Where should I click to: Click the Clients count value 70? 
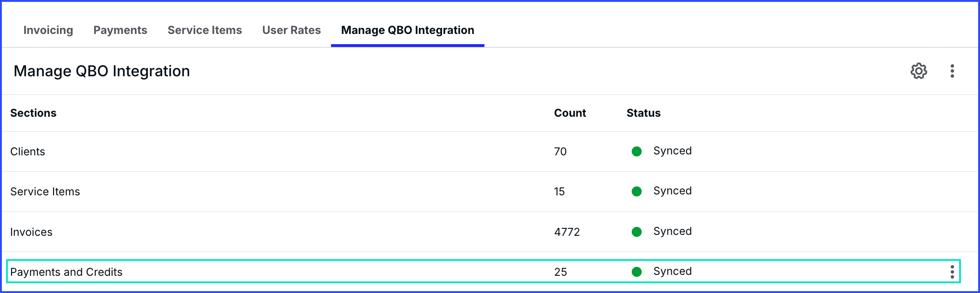point(560,152)
